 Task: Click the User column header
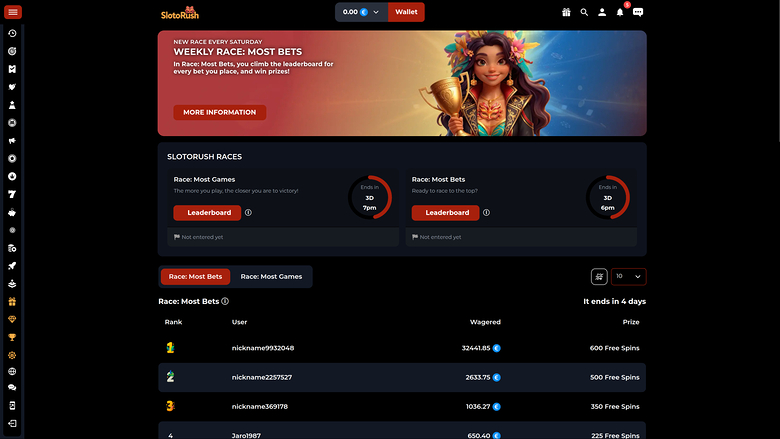[239, 322]
